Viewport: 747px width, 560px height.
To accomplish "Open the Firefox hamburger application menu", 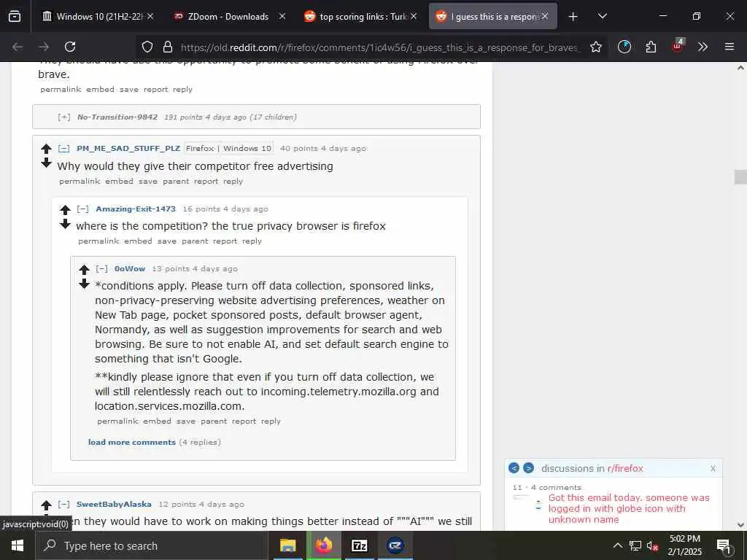I will click(729, 47).
